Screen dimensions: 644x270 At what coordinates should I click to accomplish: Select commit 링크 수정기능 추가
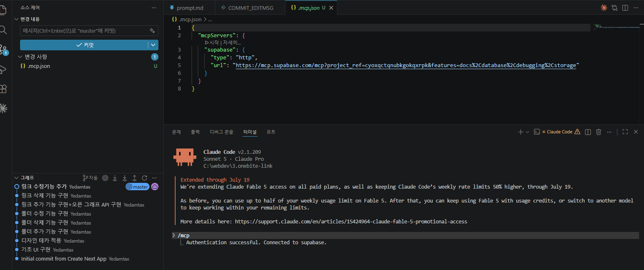click(x=44, y=187)
